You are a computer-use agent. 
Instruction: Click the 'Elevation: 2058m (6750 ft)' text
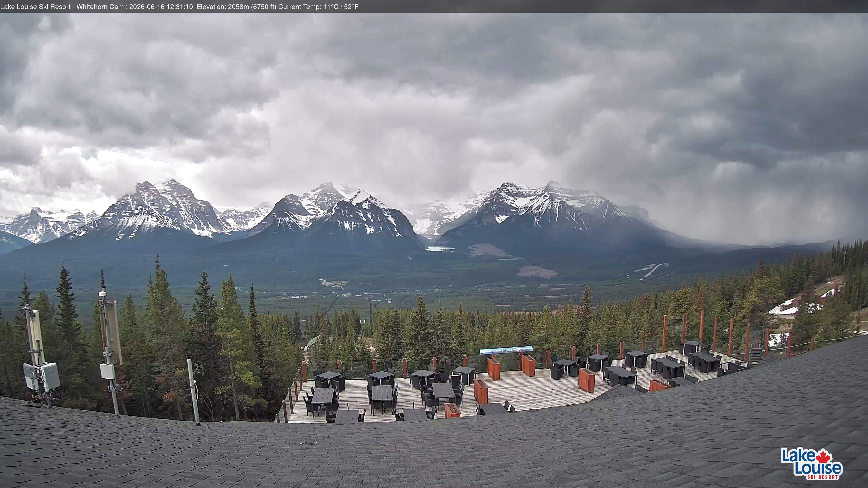pyautogui.click(x=236, y=7)
